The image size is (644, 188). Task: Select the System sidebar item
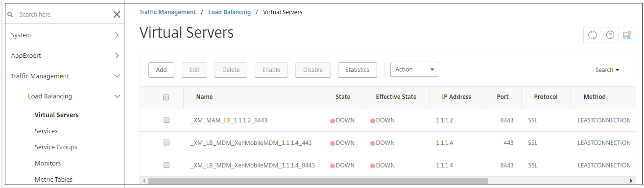tap(21, 35)
